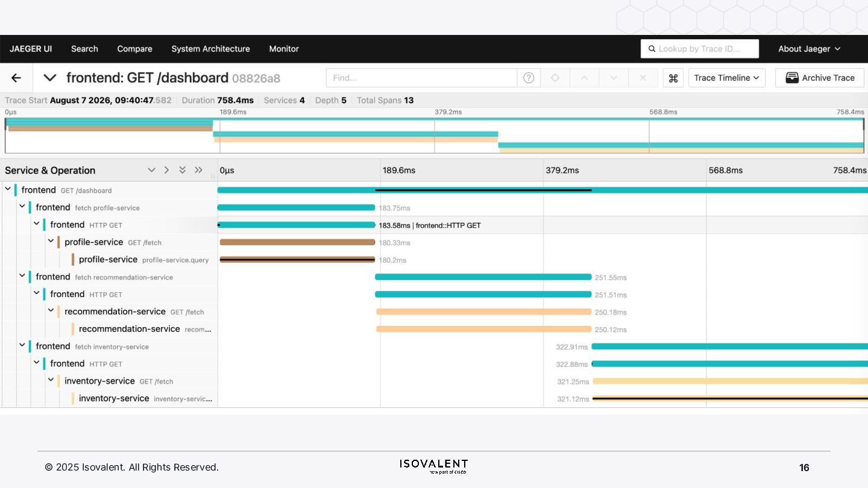Collapse trace header chevron beside title
The height and width of the screenshot is (488, 868).
[x=50, y=78]
